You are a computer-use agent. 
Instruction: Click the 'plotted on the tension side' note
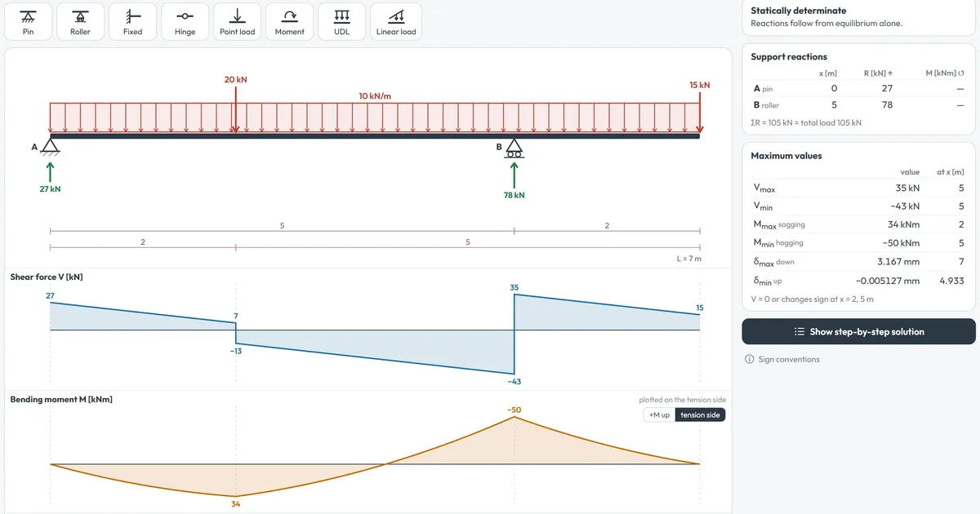click(682, 400)
